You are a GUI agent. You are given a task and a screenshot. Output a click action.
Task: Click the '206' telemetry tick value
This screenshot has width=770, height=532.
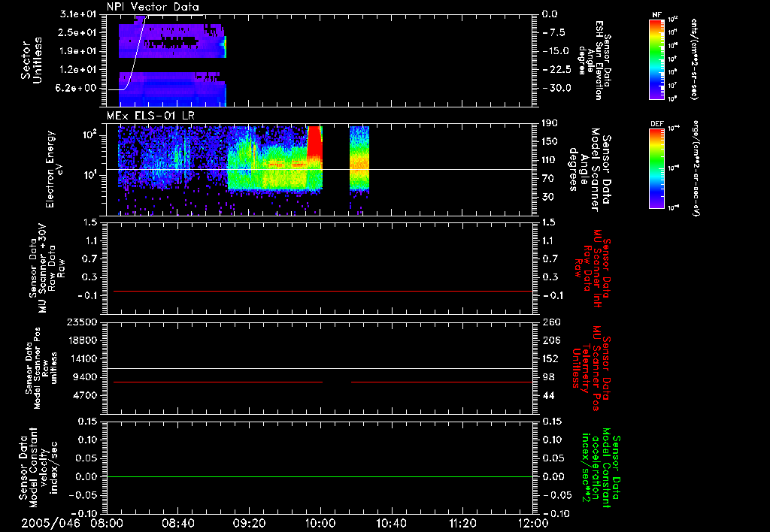tap(550, 340)
